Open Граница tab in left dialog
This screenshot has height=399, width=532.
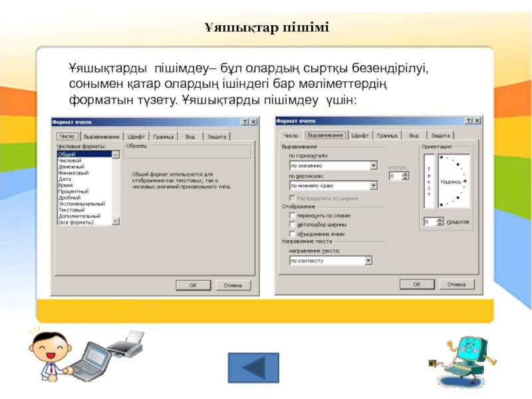click(x=163, y=137)
